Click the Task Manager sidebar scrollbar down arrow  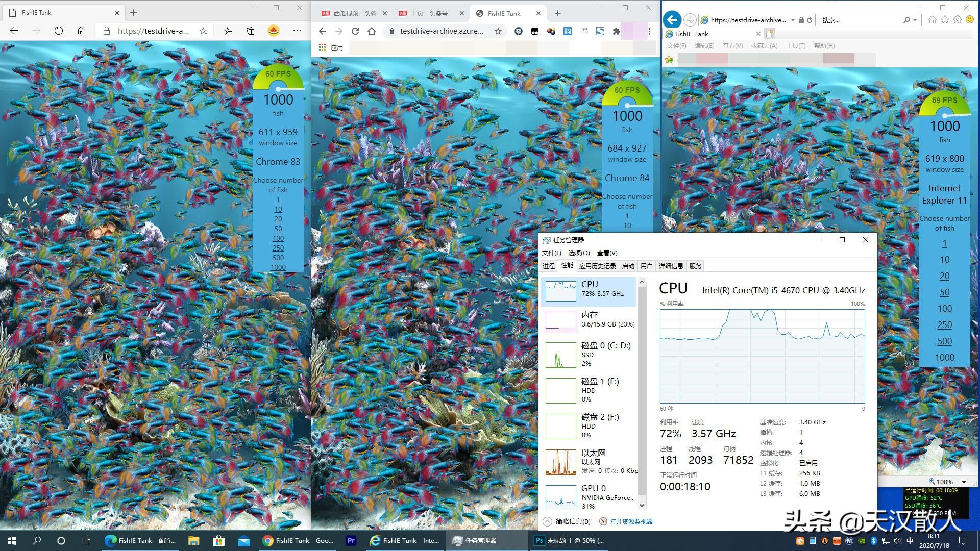[x=642, y=506]
